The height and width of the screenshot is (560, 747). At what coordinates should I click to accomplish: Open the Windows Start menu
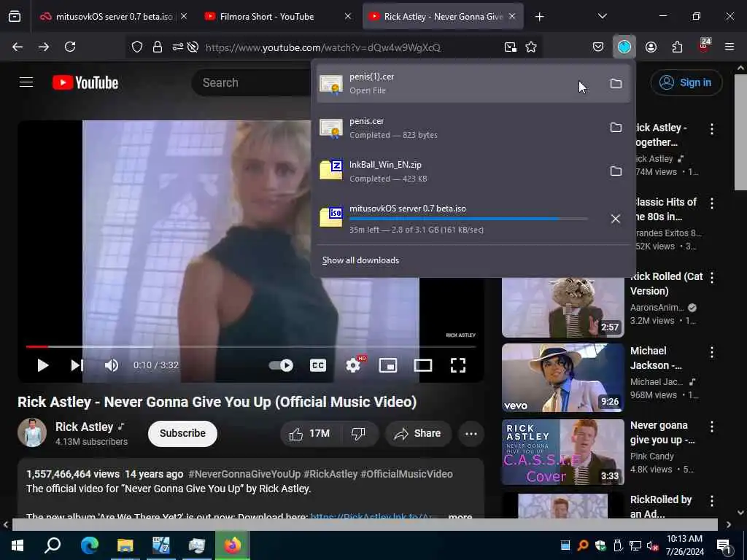(x=18, y=545)
